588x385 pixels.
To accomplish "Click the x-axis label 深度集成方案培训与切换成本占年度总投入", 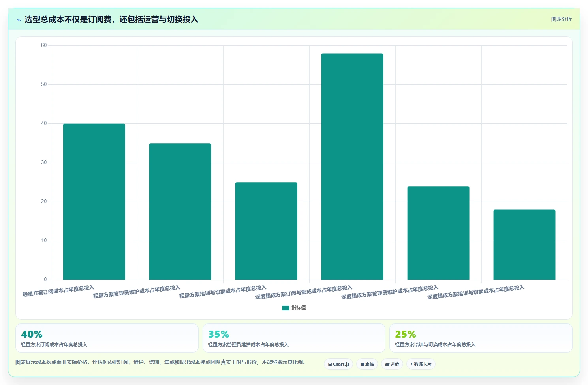I will (x=476, y=292).
